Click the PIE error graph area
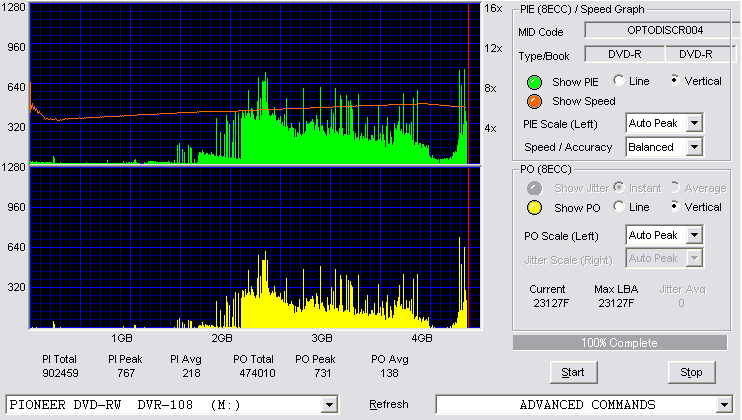 click(255, 84)
